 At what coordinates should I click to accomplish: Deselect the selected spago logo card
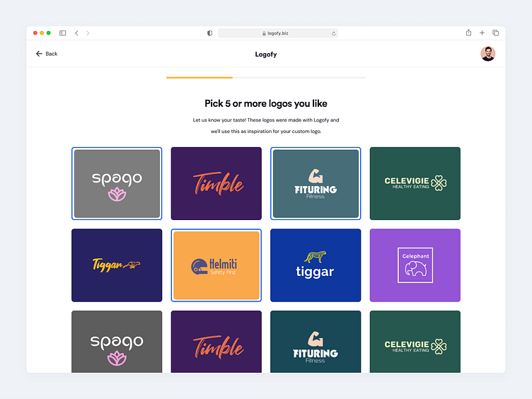point(117,183)
